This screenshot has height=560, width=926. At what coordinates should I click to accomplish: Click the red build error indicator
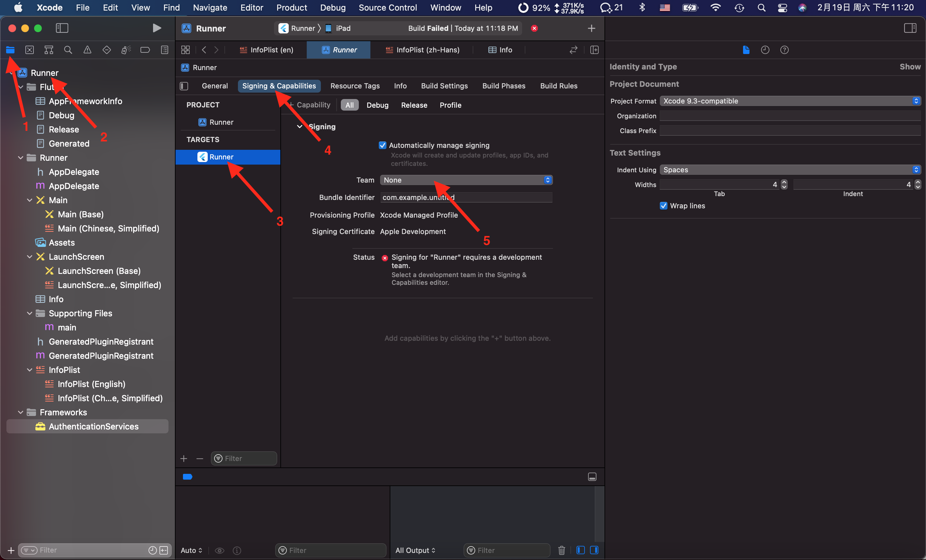[x=534, y=28]
